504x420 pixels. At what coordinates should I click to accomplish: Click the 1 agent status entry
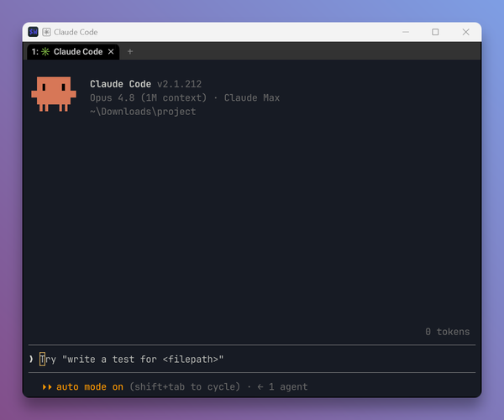coord(288,386)
